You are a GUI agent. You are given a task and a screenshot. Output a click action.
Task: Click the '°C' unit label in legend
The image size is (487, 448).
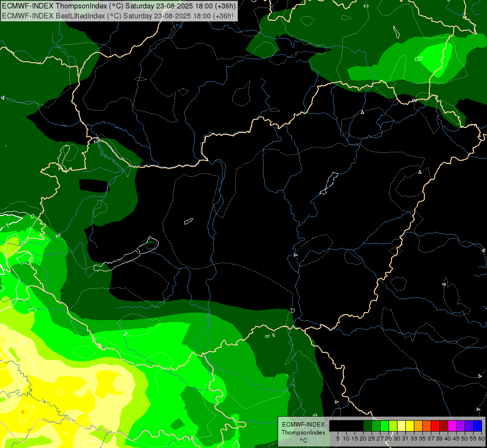click(x=304, y=441)
